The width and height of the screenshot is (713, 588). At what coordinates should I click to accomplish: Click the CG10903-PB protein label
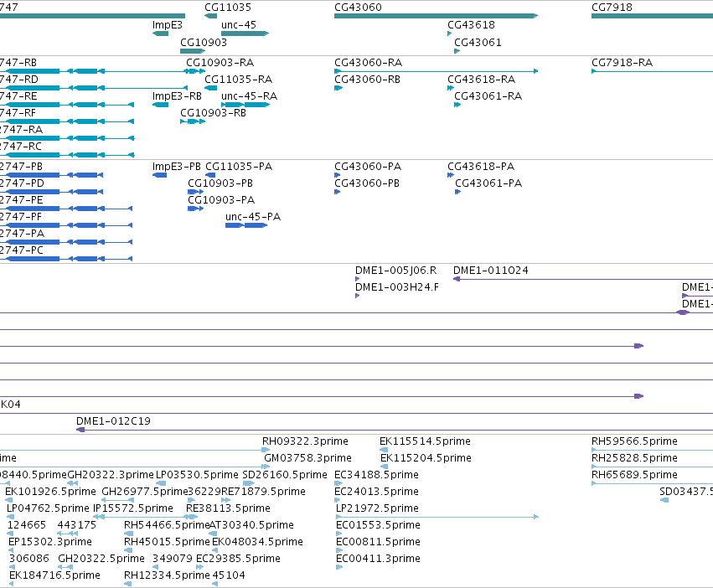[220, 183]
